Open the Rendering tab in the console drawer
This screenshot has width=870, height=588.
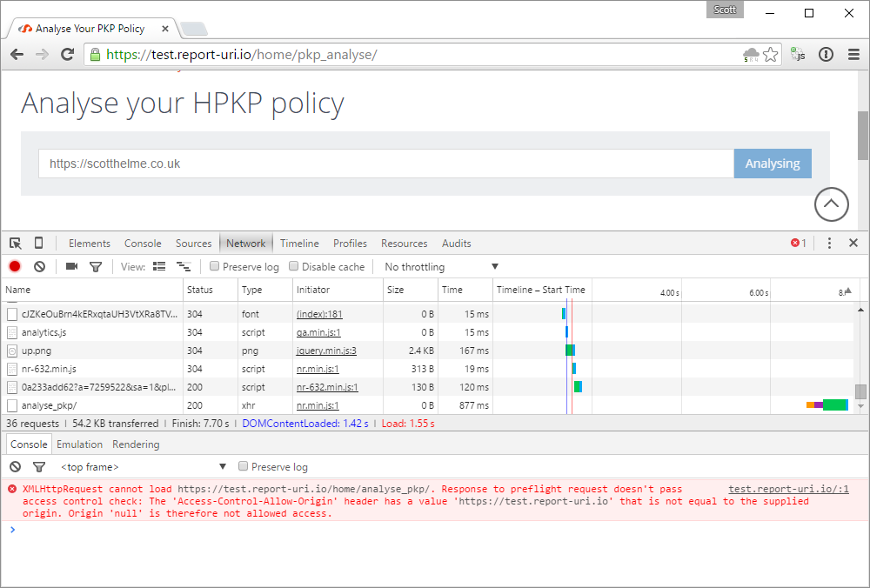(136, 444)
